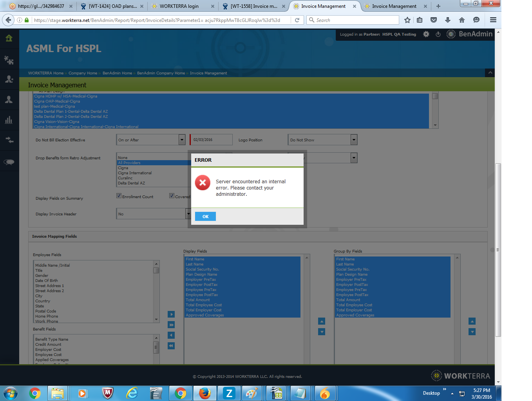Open the Logo Position Do Not Show dropdown
This screenshot has width=532, height=401.
[322, 140]
